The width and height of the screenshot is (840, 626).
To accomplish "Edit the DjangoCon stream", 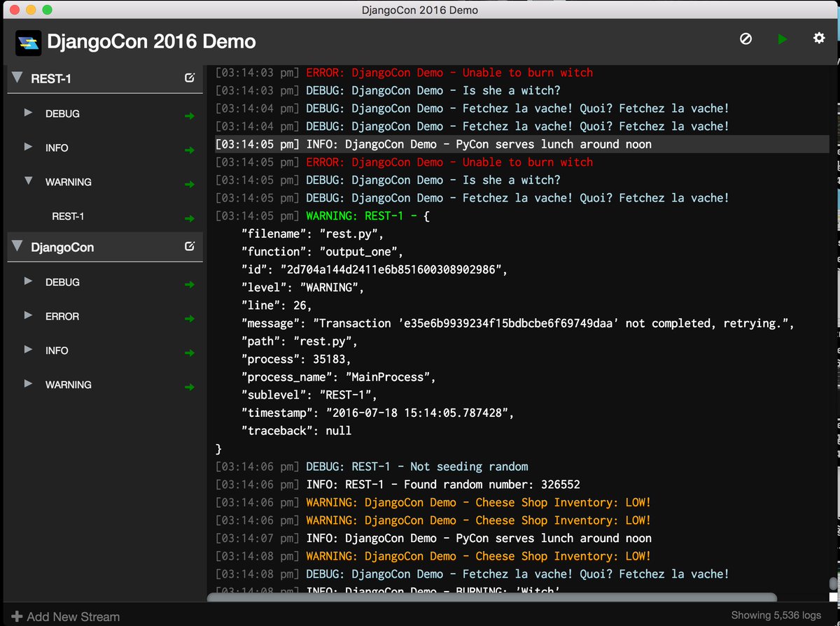I will [x=189, y=246].
